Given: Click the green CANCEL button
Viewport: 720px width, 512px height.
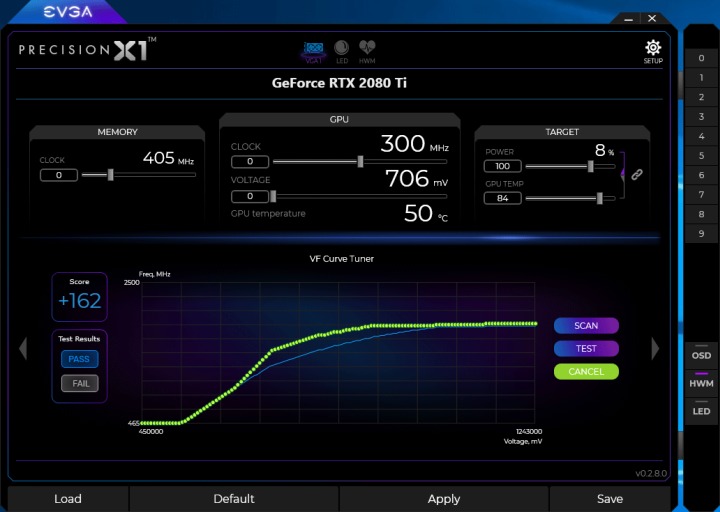Looking at the screenshot, I should click(586, 371).
